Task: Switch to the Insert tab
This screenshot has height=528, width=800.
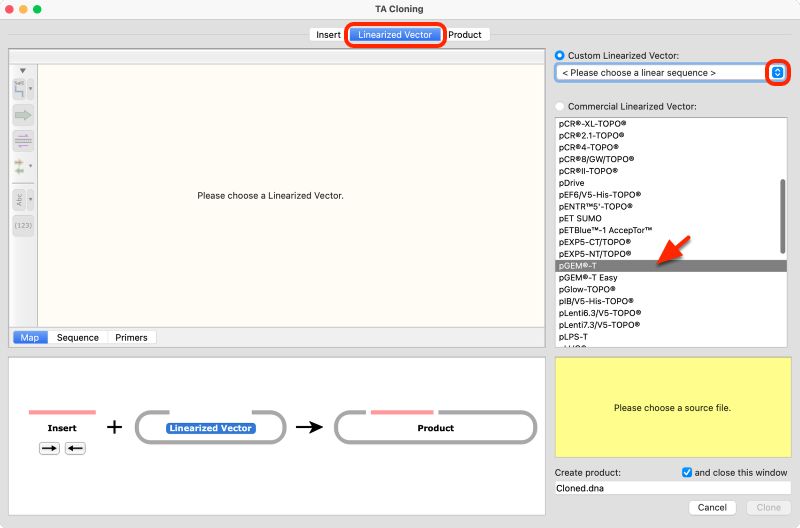Action: tap(328, 35)
